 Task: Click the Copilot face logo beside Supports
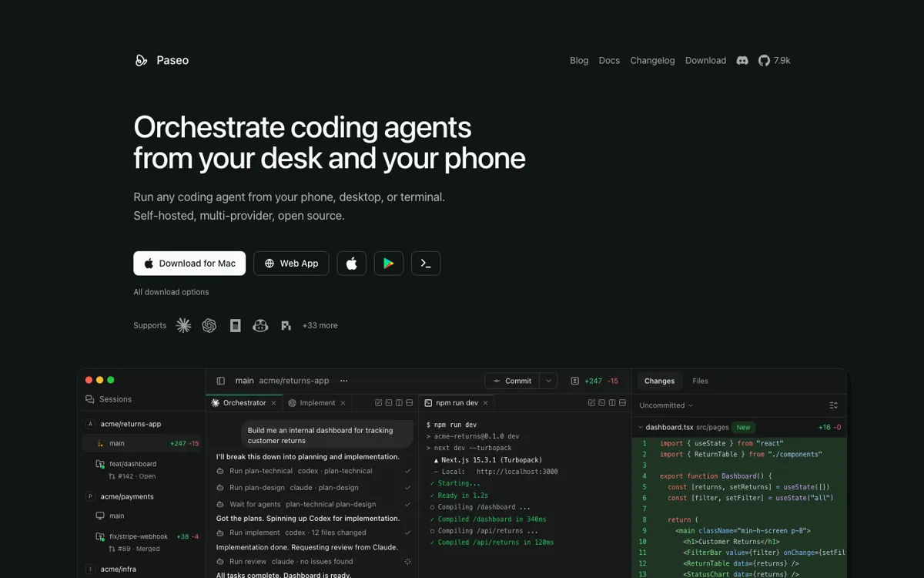(261, 325)
